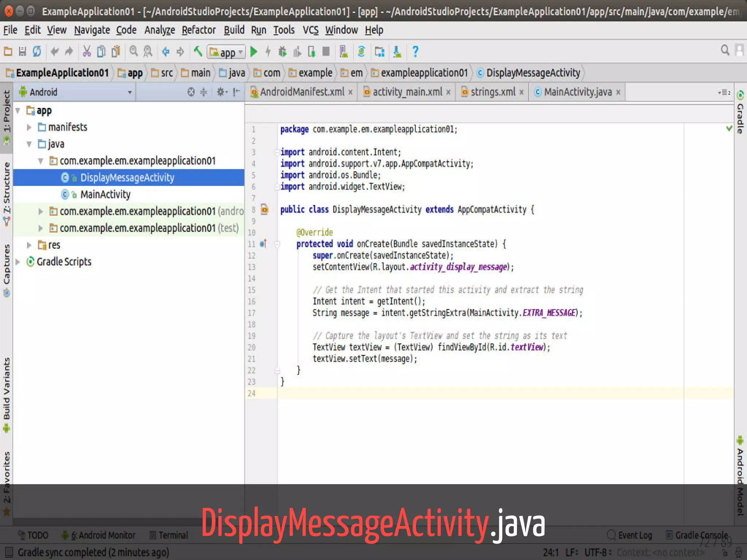Expand the Gradle Scripts node
Screen dimensions: 747x560
(x=18, y=262)
